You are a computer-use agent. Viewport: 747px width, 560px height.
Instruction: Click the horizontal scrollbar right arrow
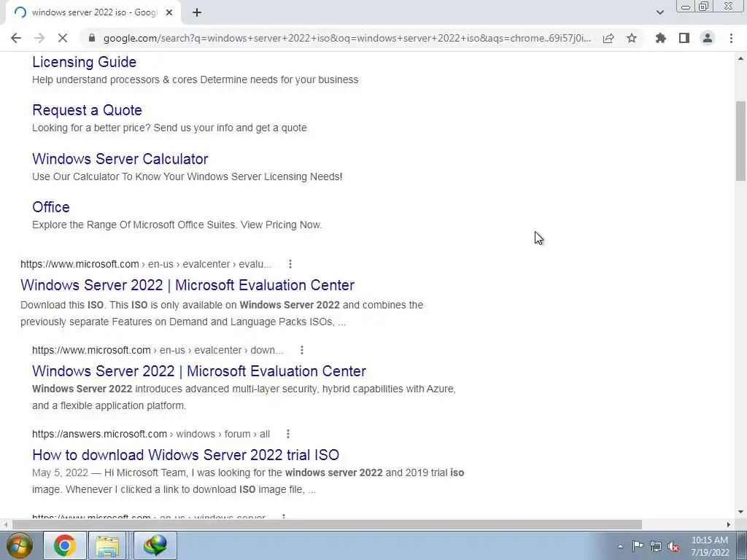pos(729,524)
